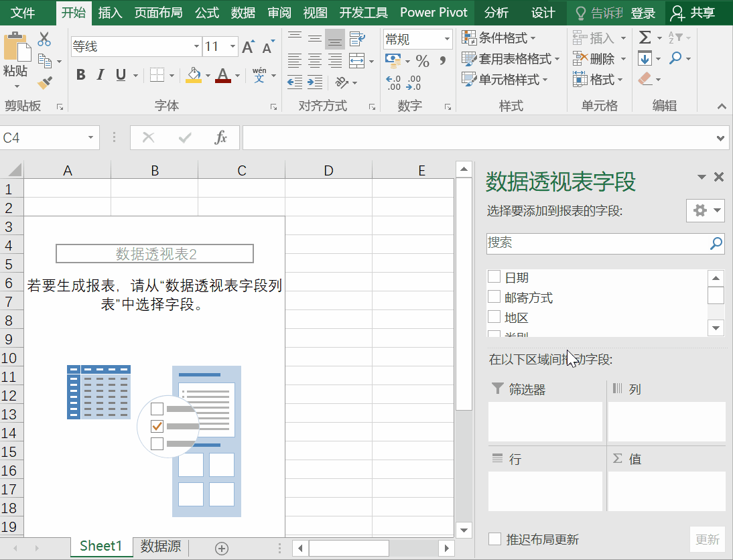Check the 日期 field checkbox
733x560 pixels.
[494, 276]
